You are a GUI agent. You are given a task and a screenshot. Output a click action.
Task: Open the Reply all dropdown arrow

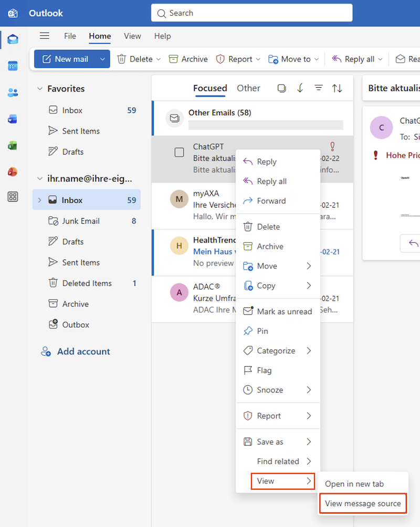point(381,59)
